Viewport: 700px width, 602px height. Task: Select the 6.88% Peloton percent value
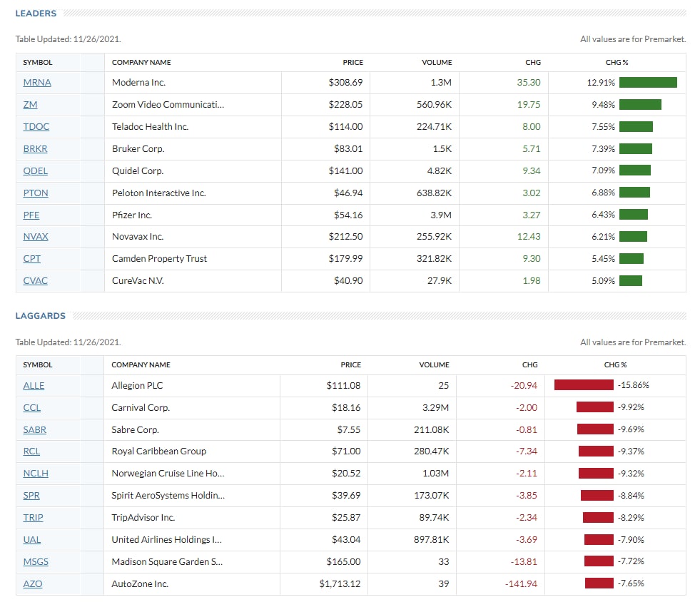pos(603,193)
